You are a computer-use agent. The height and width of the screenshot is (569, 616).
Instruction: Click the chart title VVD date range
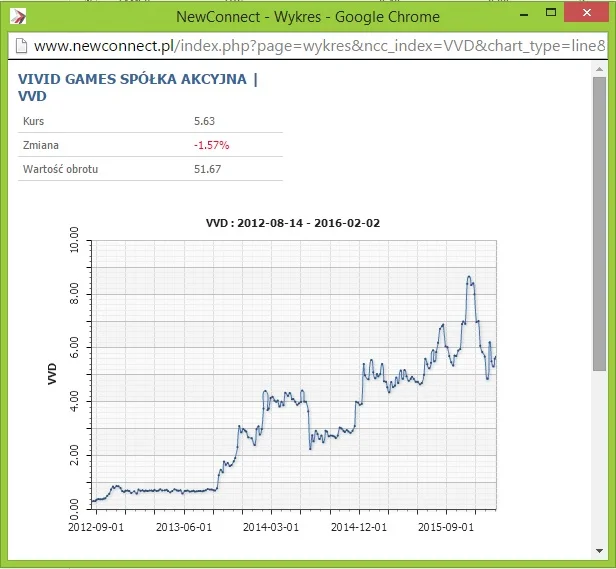pos(293,223)
